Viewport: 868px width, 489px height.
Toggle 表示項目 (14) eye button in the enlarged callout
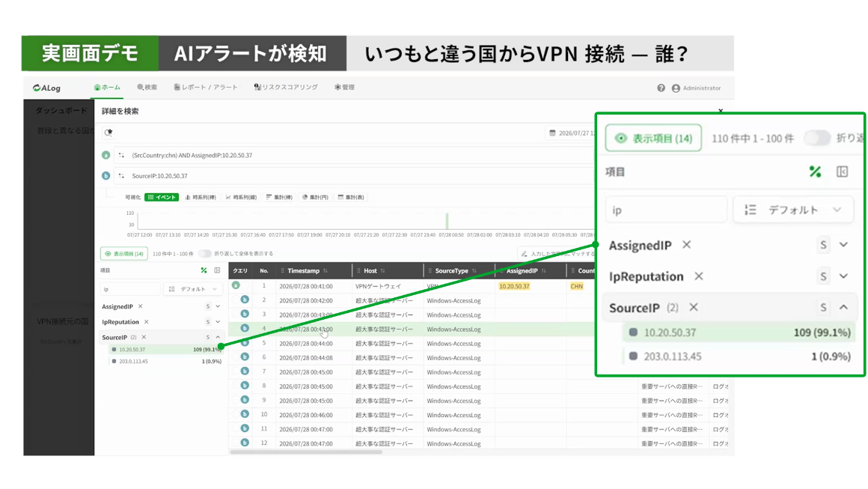pos(653,138)
